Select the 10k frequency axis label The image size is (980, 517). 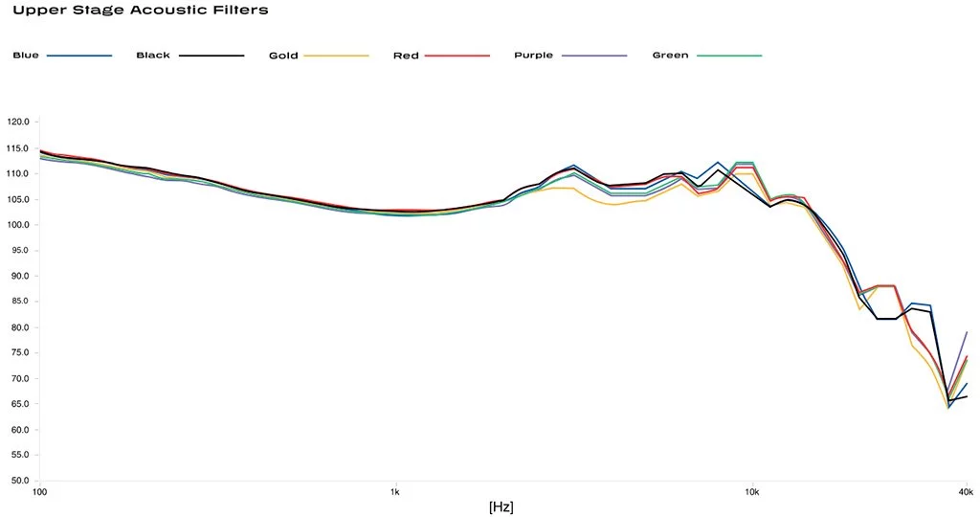click(752, 492)
